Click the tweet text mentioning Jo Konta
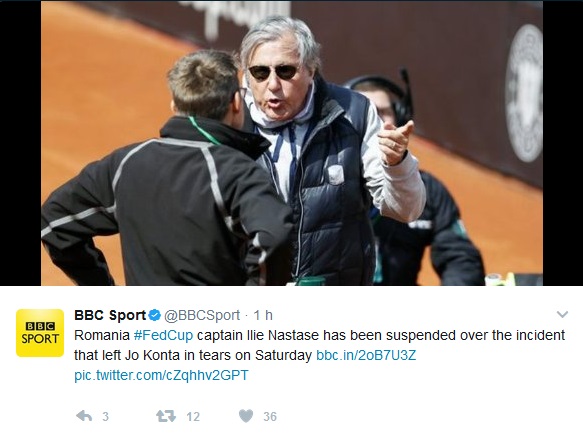Image resolution: width=583 pixels, height=443 pixels. [193, 355]
